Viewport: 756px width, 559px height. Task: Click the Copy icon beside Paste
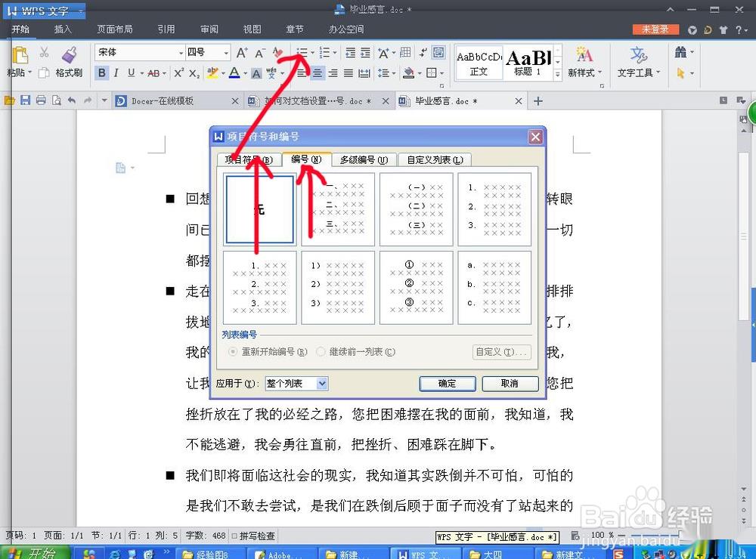pos(44,73)
